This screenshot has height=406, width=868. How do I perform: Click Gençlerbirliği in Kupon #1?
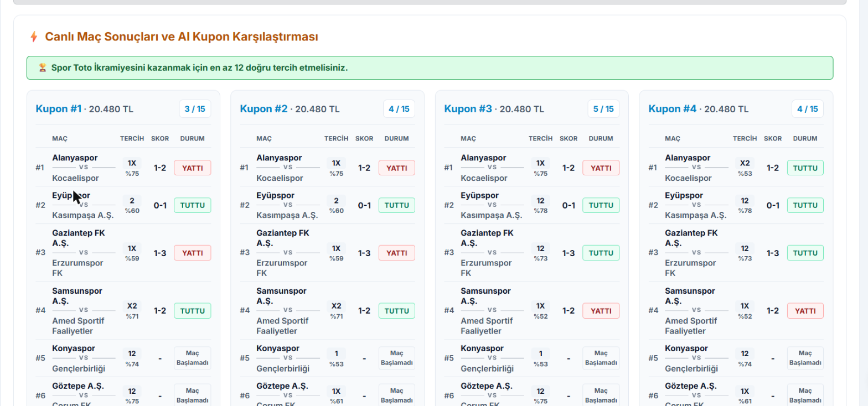79,368
